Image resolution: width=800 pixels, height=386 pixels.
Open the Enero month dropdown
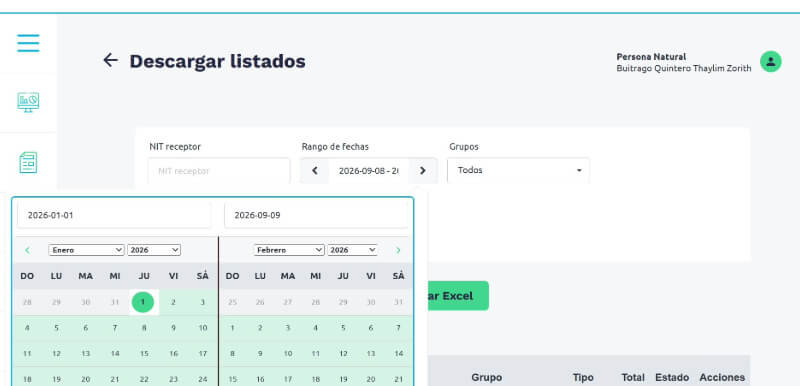pos(86,250)
